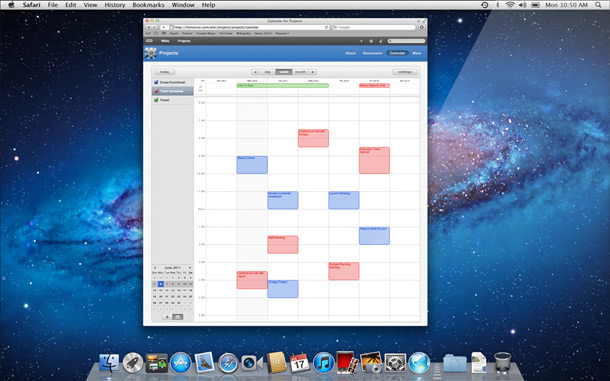The height and width of the screenshot is (381, 610).
Task: Toggle the Team Schedule calendar checkbox
Action: [x=156, y=91]
